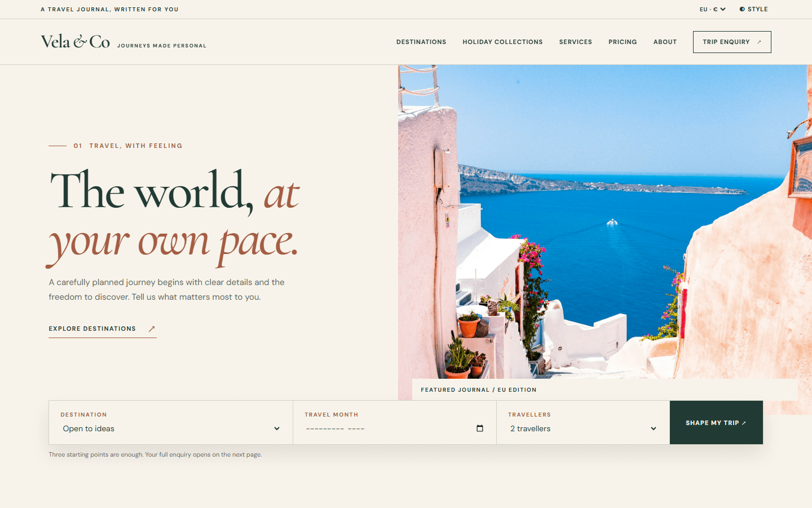
Task: Toggle the Style theme switch
Action: pos(753,9)
